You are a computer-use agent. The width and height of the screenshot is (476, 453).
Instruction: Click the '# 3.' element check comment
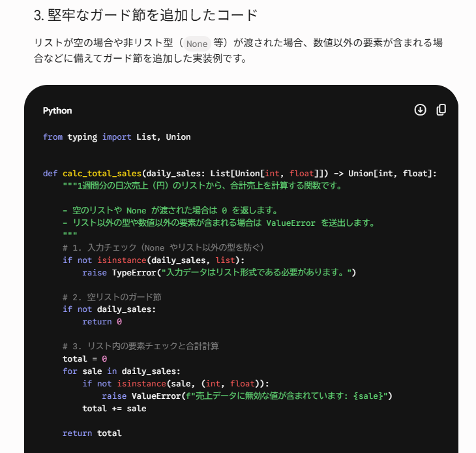141,347
